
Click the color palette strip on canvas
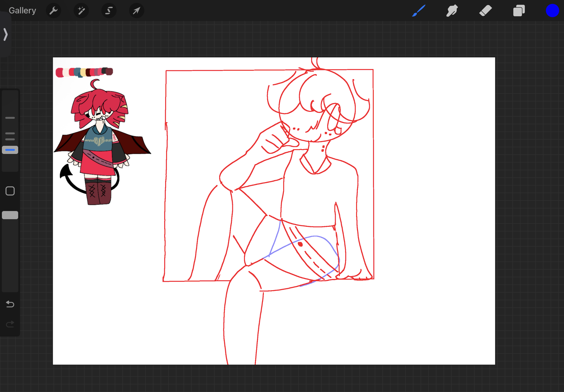[84, 72]
